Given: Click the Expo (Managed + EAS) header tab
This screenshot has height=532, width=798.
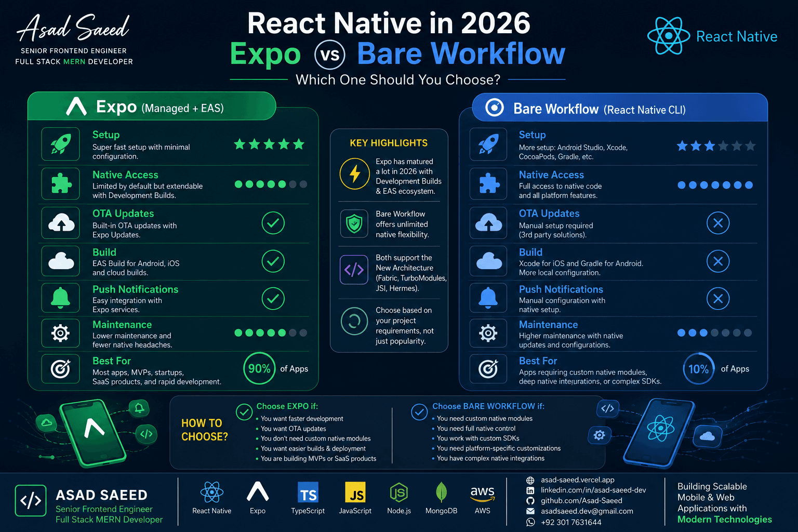Looking at the screenshot, I should pos(152,107).
